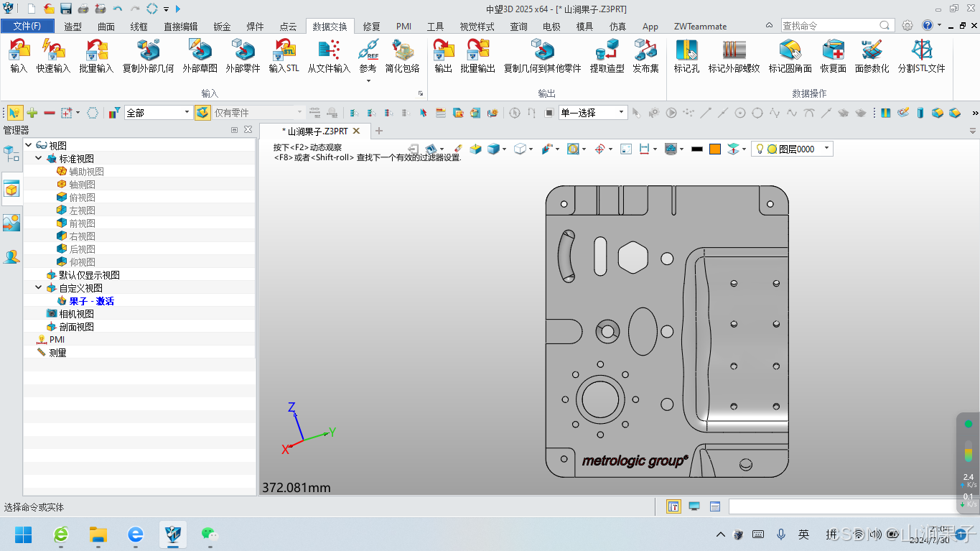The image size is (980, 551).
Task: Open the WeChat icon in the taskbar
Action: pyautogui.click(x=209, y=534)
